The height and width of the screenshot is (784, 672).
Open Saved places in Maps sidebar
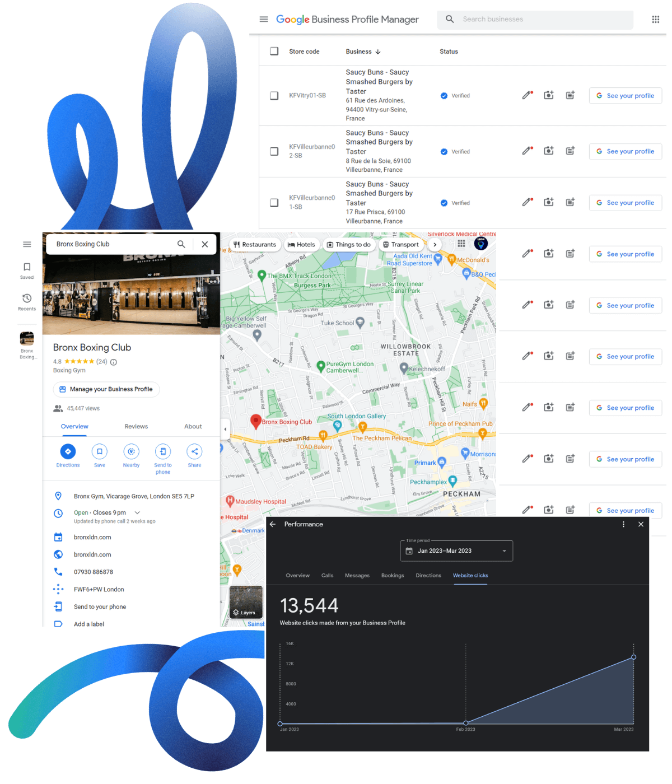(x=27, y=271)
